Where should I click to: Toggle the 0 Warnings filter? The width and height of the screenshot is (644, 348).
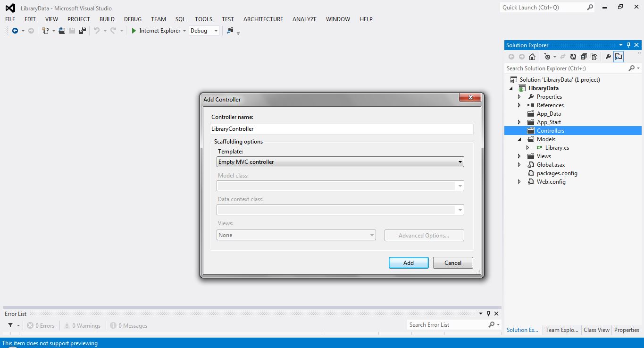click(x=83, y=325)
